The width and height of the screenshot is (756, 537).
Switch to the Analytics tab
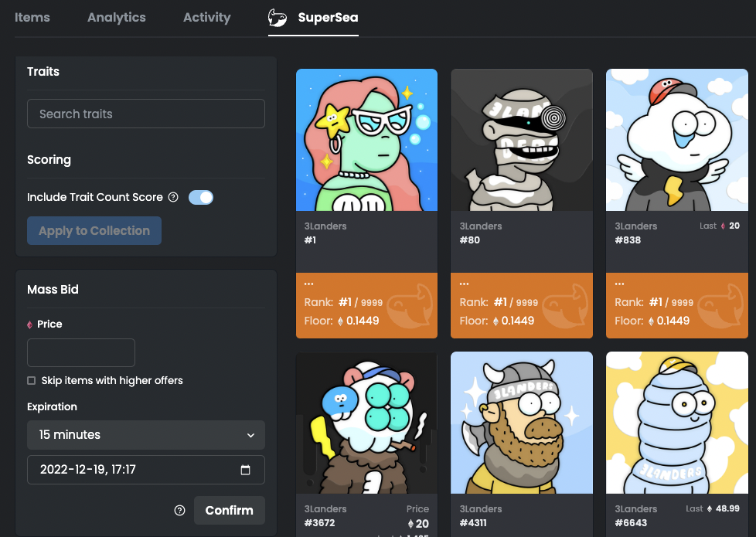pyautogui.click(x=117, y=17)
